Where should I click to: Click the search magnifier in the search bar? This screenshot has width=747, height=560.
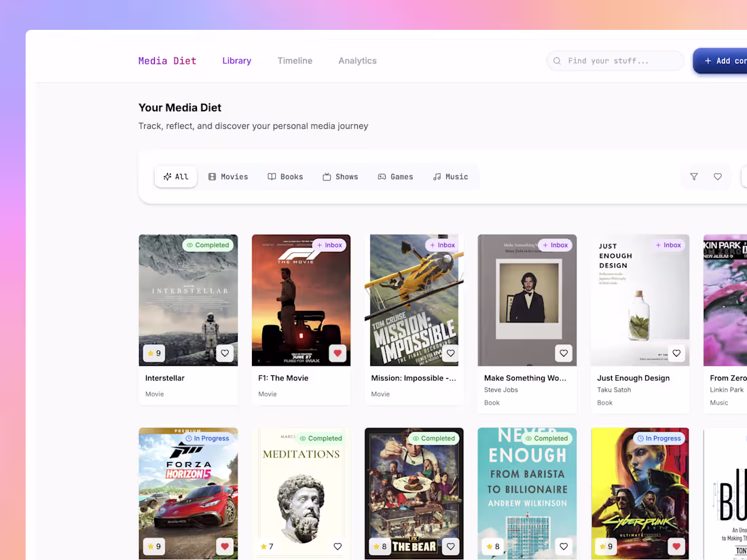coord(557,60)
